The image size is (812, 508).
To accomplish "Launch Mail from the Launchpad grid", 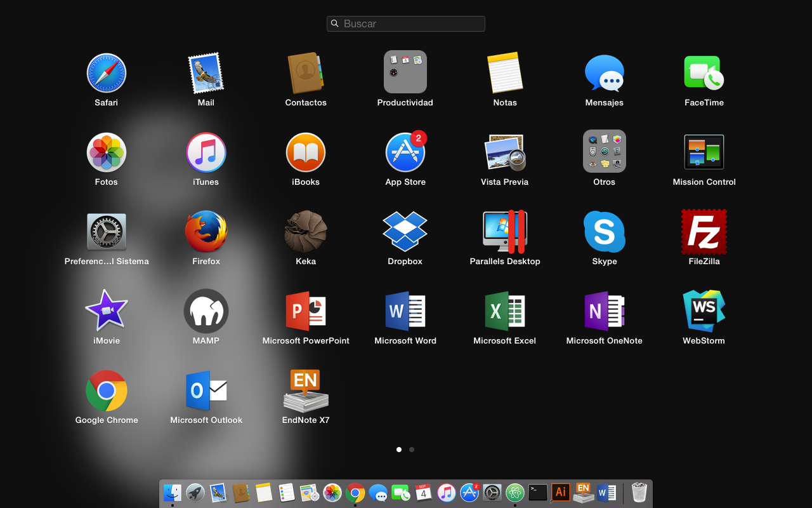I will [x=206, y=73].
